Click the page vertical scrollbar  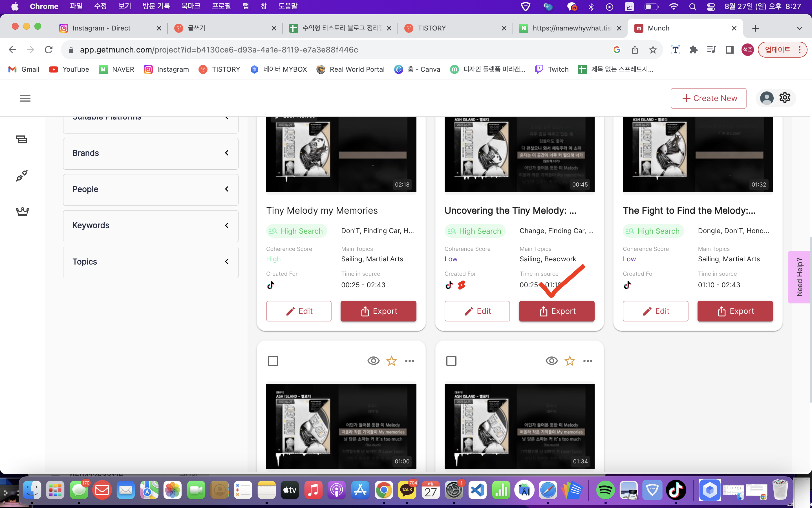810,319
